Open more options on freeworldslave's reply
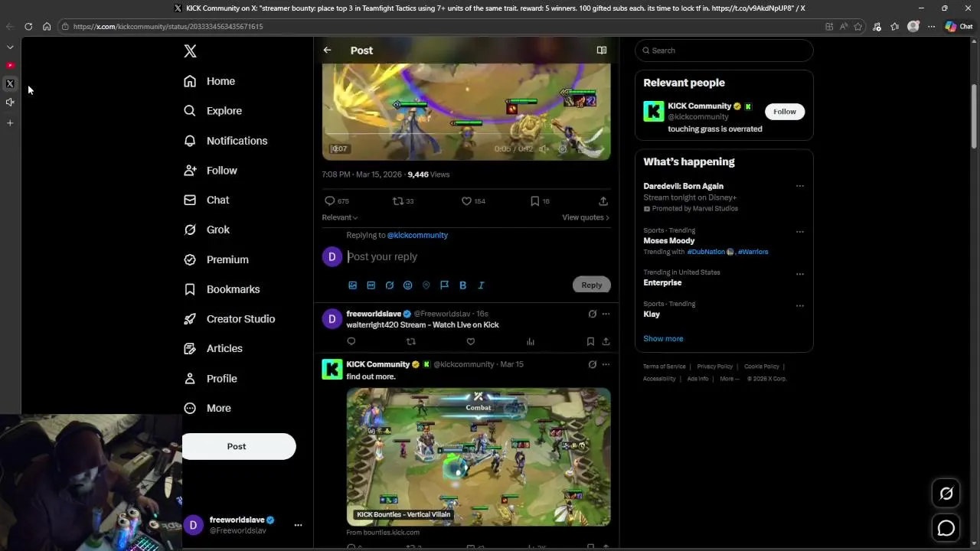 (x=606, y=314)
